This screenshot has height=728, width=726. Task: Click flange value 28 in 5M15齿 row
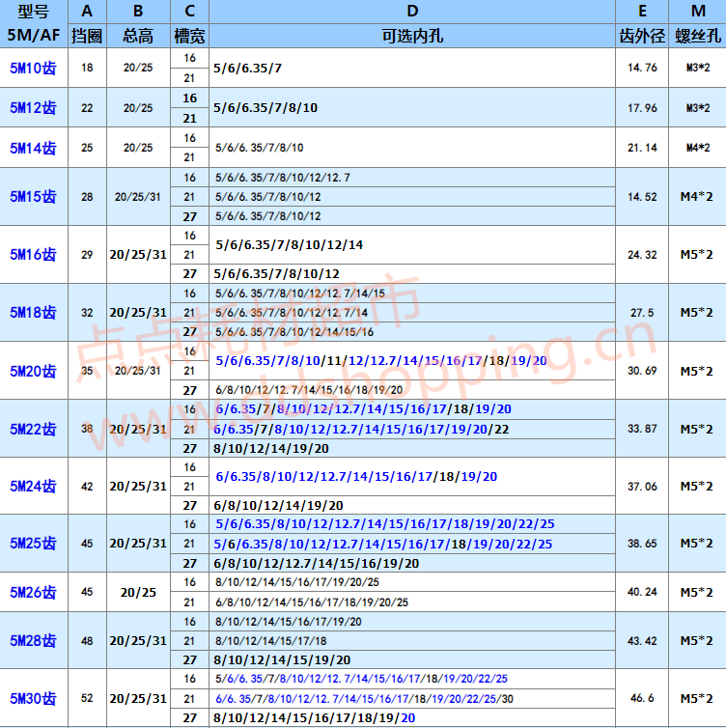tap(87, 197)
